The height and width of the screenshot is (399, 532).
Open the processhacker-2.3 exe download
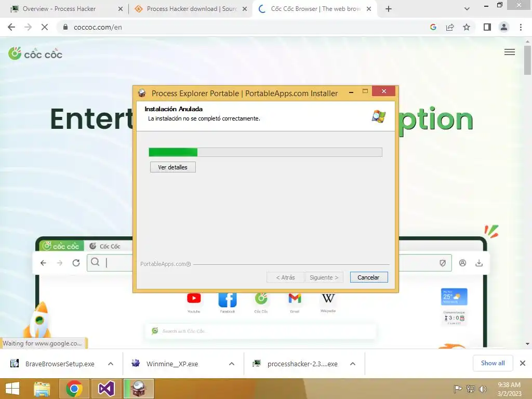[295, 364]
